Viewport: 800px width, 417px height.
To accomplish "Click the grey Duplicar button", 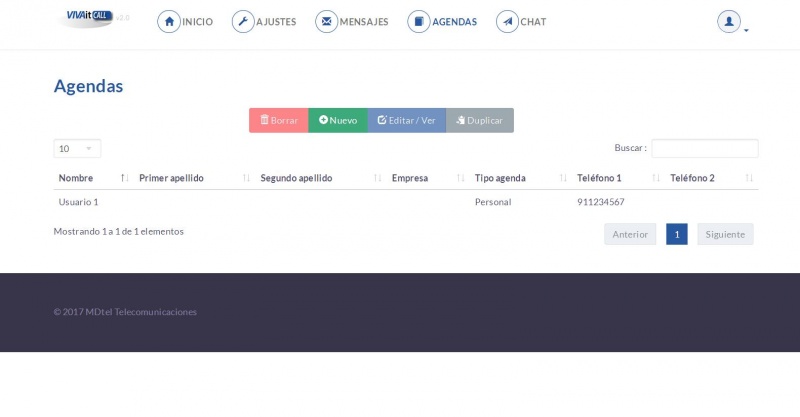I will click(x=480, y=120).
